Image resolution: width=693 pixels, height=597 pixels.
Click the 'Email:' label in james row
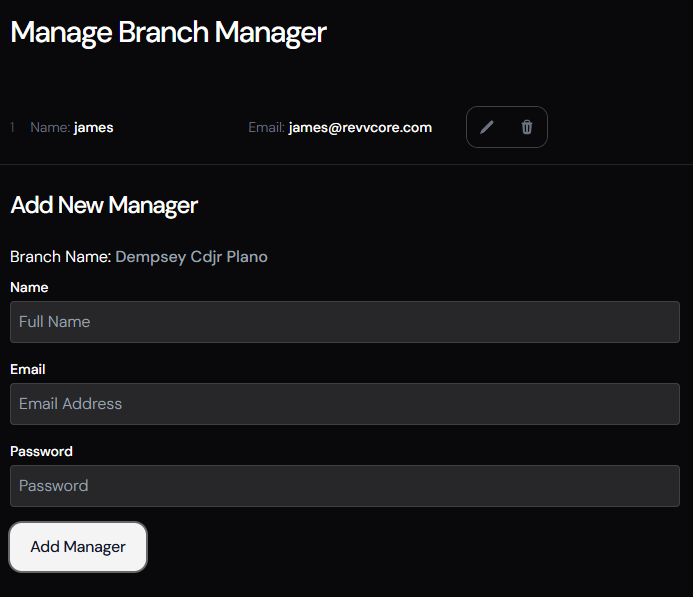coord(266,127)
